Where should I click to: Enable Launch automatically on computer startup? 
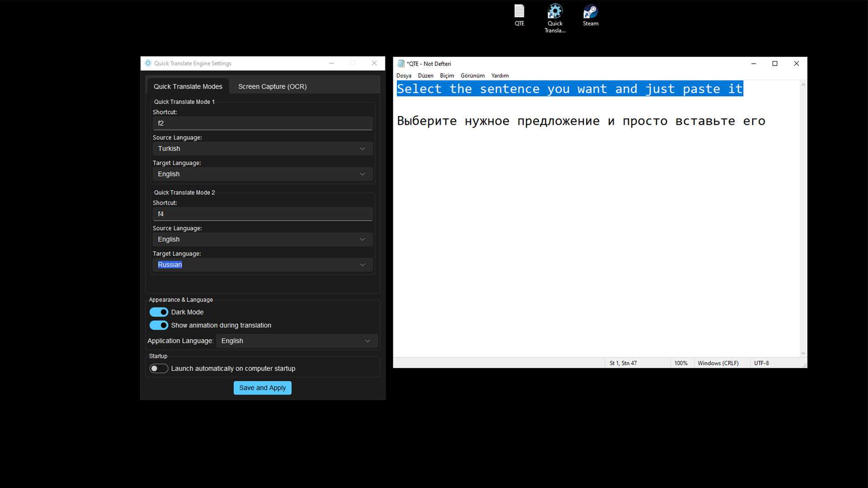coord(159,369)
